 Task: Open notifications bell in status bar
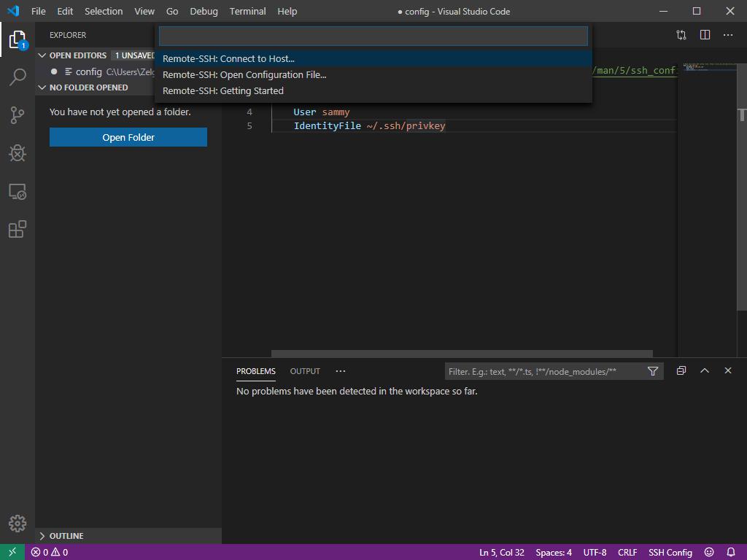[x=729, y=552]
